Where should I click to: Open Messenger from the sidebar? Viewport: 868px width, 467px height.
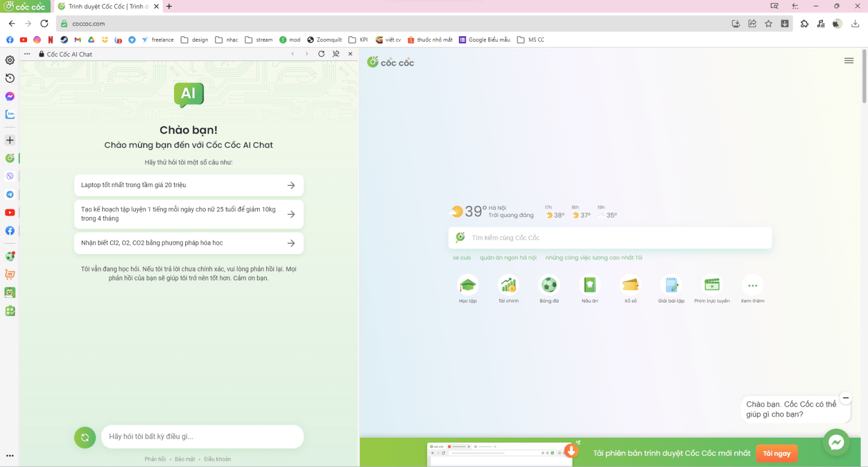point(10,97)
